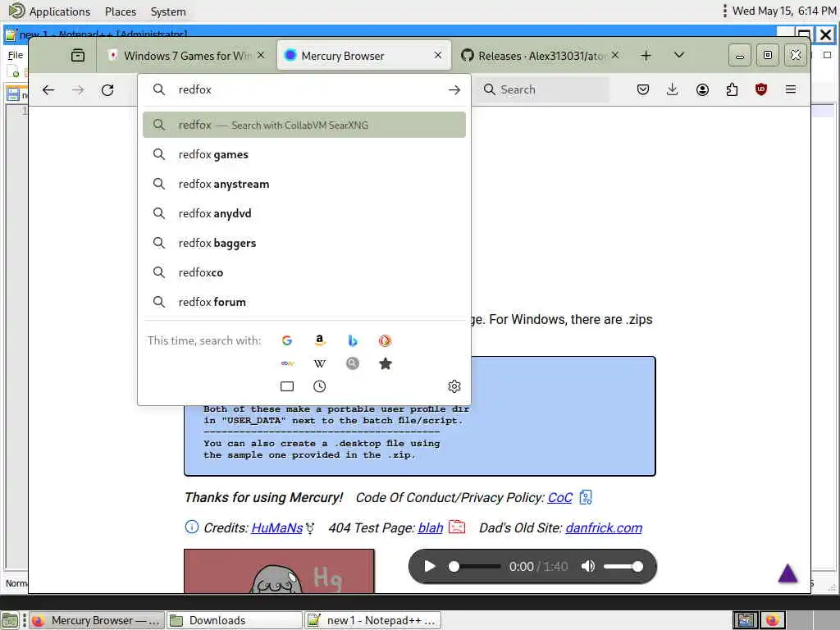
Task: Open the System menu in top panel
Action: pyautogui.click(x=168, y=11)
